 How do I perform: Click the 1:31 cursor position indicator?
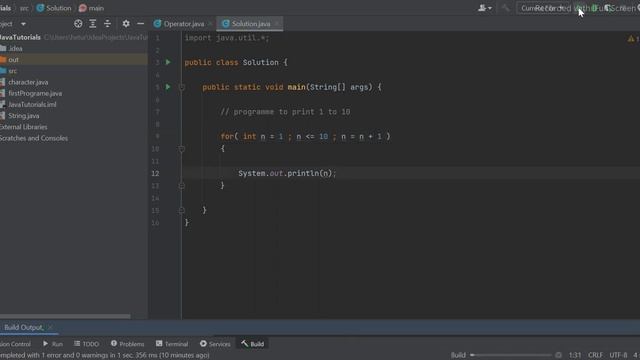coord(575,355)
